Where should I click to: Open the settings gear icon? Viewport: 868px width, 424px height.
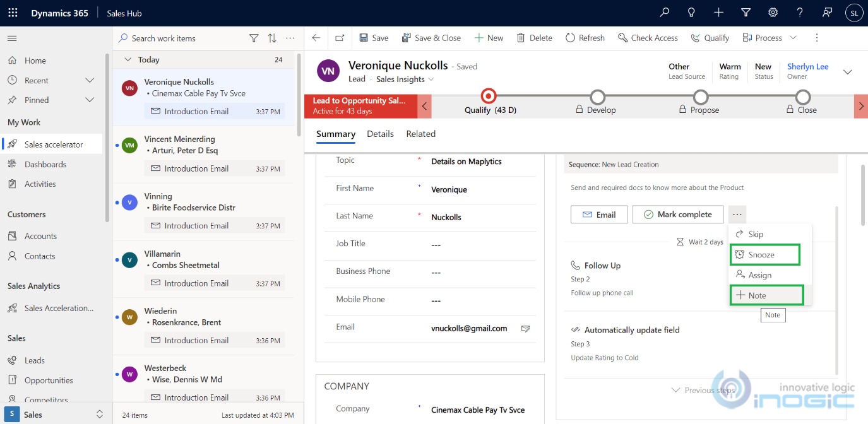(773, 13)
